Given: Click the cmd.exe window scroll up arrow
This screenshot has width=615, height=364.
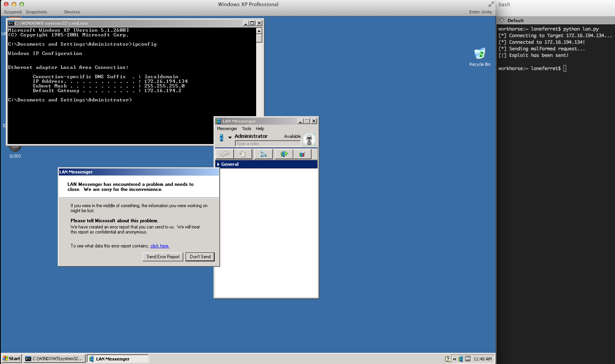Looking at the screenshot, I should coord(259,31).
